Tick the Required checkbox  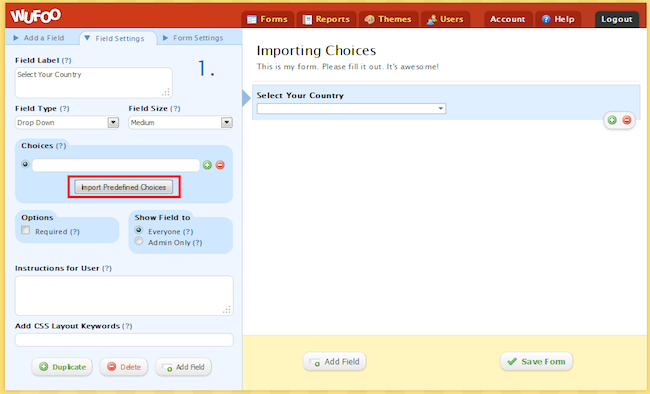(x=26, y=230)
